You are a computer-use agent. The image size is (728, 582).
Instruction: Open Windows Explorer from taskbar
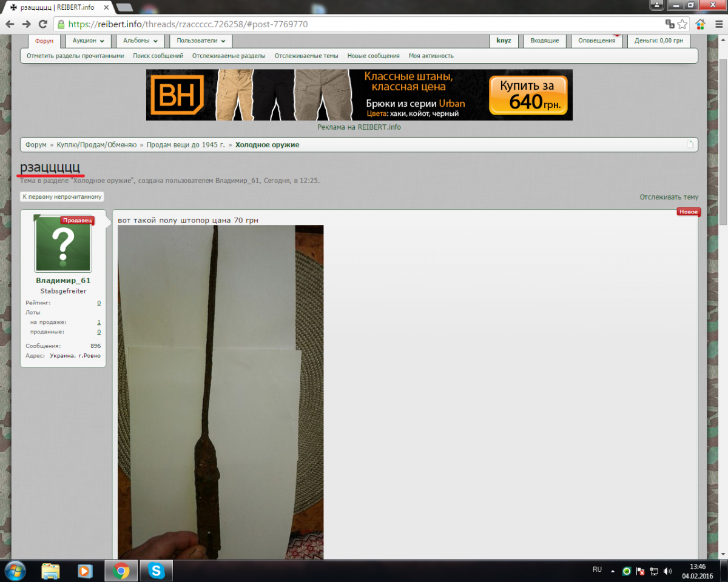(50, 570)
